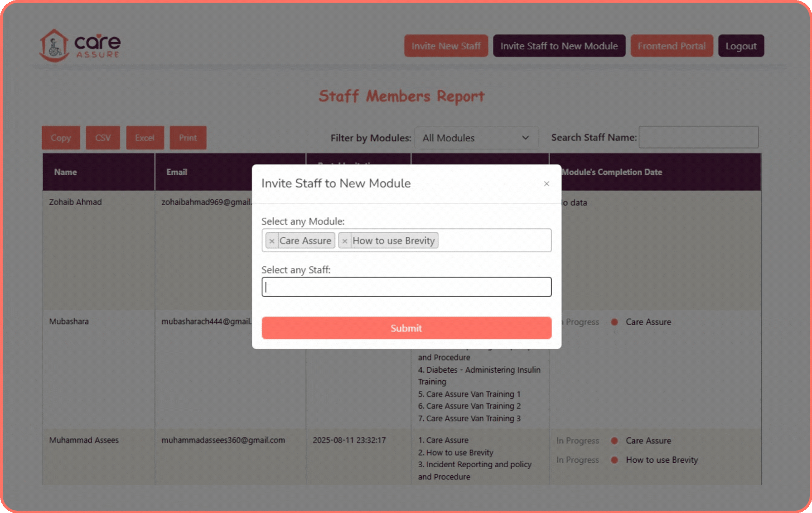This screenshot has height=513, width=812.
Task: Click the status dot beside How to use Brevity
Action: 614,460
